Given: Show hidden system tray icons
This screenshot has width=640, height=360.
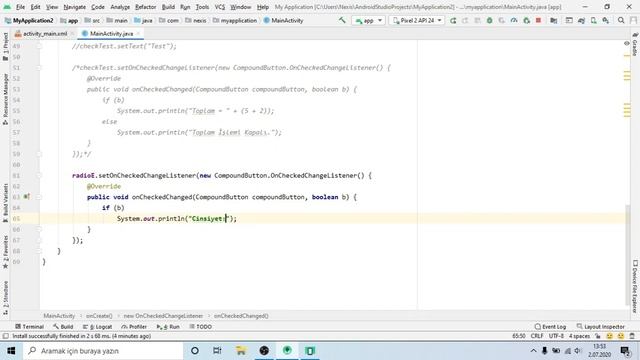Looking at the screenshot, I should pos(533,351).
